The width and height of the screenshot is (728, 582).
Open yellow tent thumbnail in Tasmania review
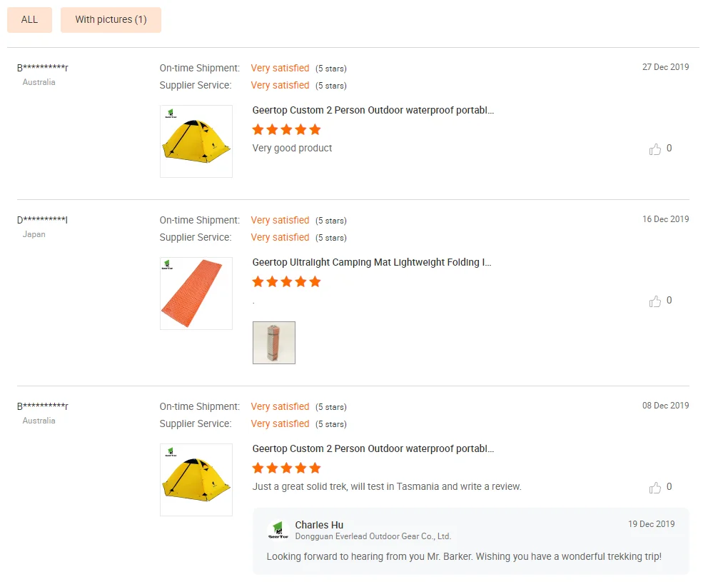[x=196, y=480]
